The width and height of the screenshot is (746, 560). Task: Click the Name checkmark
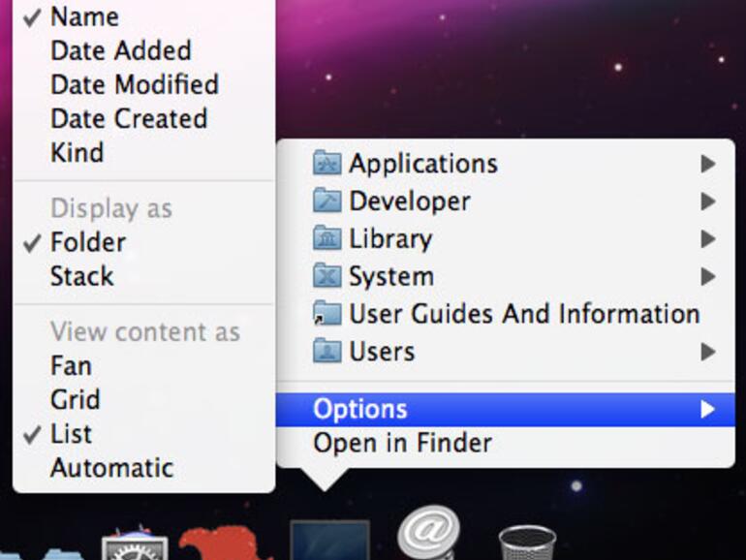(32, 17)
